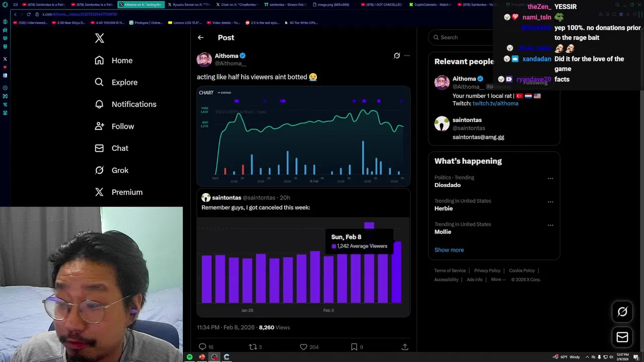644x362 pixels.
Task: Open the Accessibility link
Action: click(446, 280)
